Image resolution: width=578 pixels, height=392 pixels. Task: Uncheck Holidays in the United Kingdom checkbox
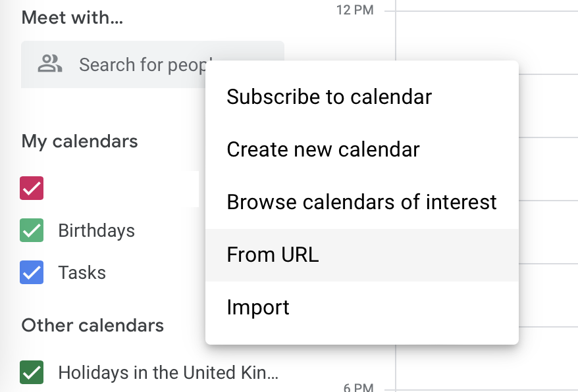tap(32, 372)
